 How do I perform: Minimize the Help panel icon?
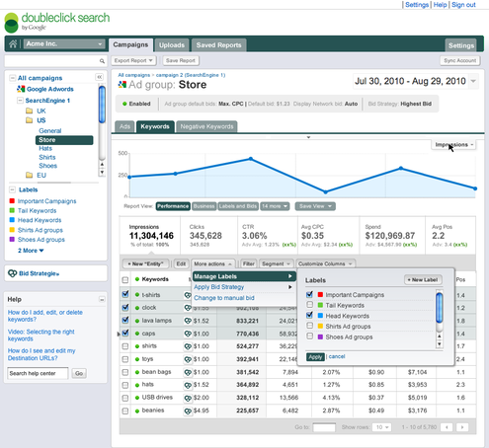pos(102,299)
